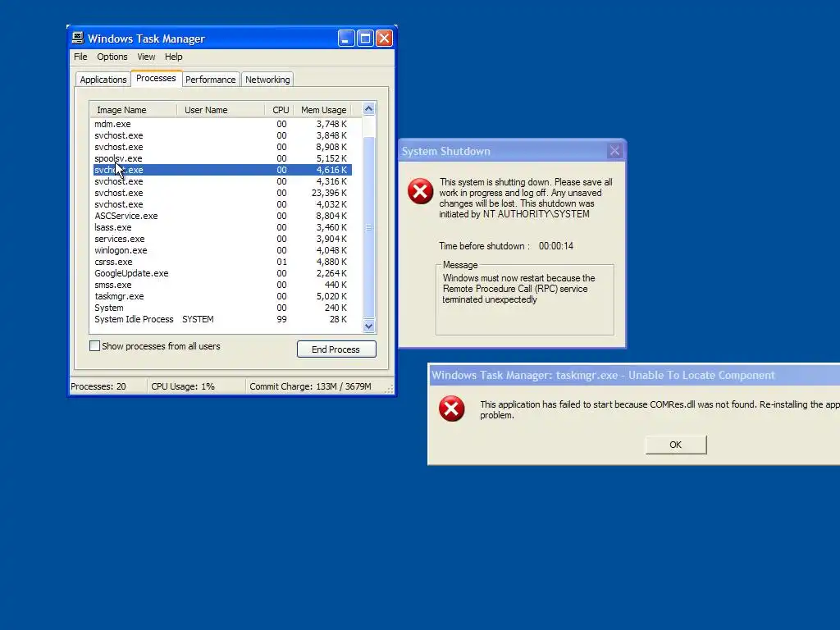Select the lsass.exe process

[x=222, y=227]
